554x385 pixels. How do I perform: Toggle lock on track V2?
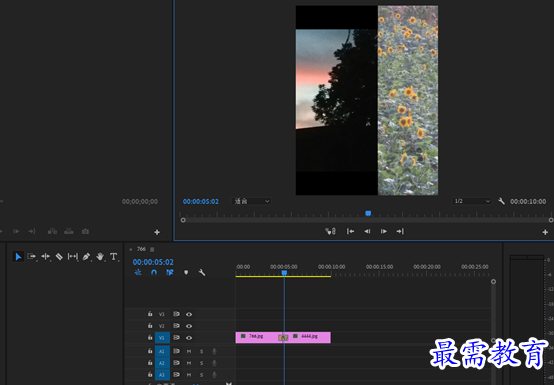150,326
